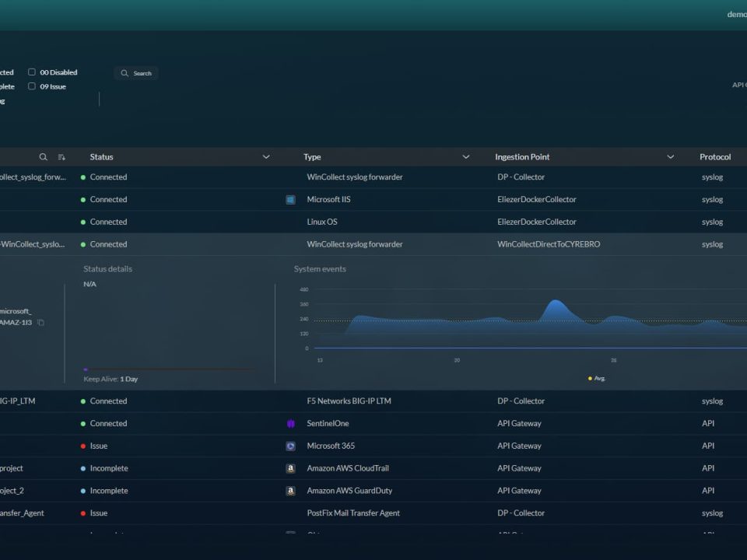Open the Status column filter dropdown

[266, 157]
